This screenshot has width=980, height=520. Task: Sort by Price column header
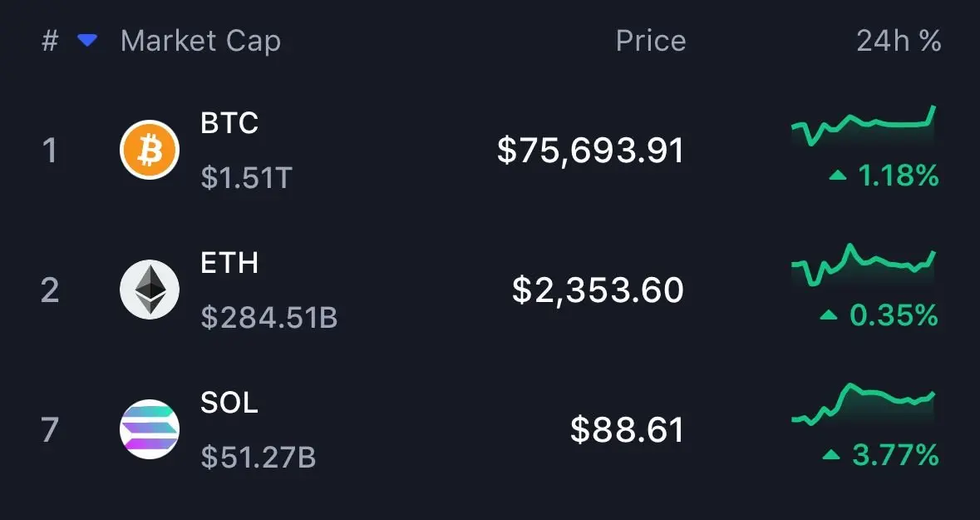pos(651,41)
